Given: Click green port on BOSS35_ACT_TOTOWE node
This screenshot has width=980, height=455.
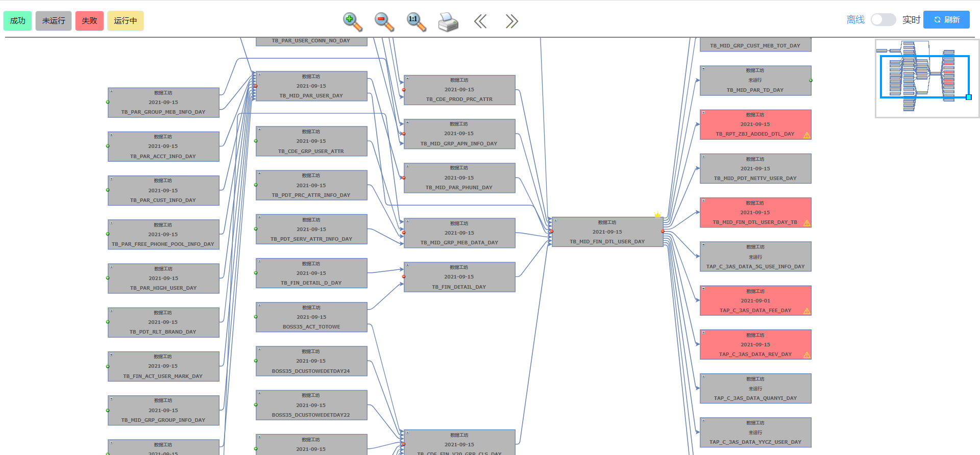Looking at the screenshot, I should pos(256,317).
